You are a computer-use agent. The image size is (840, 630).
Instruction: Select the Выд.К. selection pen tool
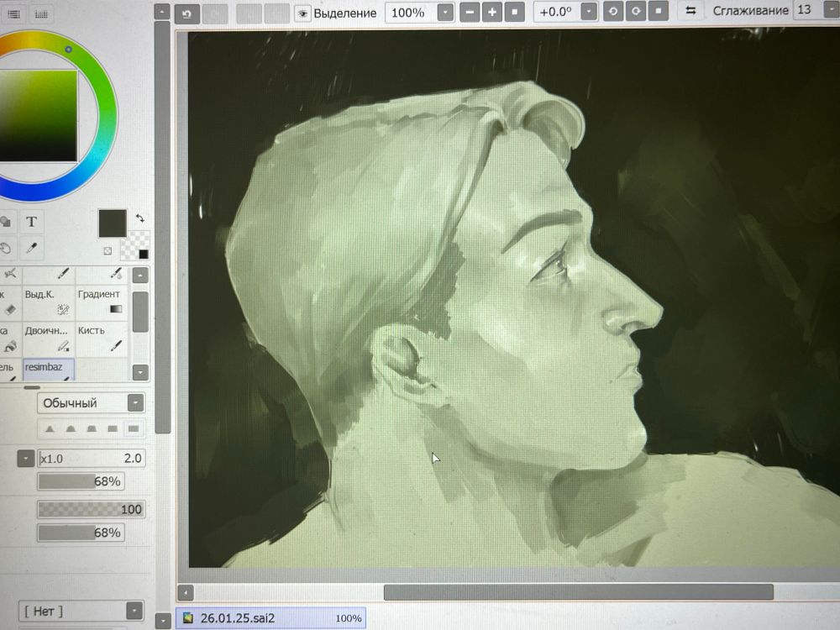click(x=48, y=302)
